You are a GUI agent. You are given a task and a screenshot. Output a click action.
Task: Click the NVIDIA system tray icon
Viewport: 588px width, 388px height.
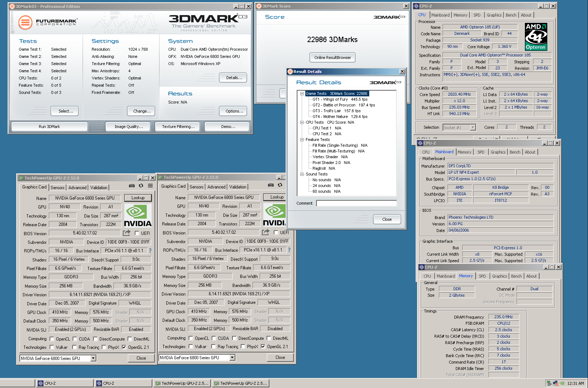(562, 383)
